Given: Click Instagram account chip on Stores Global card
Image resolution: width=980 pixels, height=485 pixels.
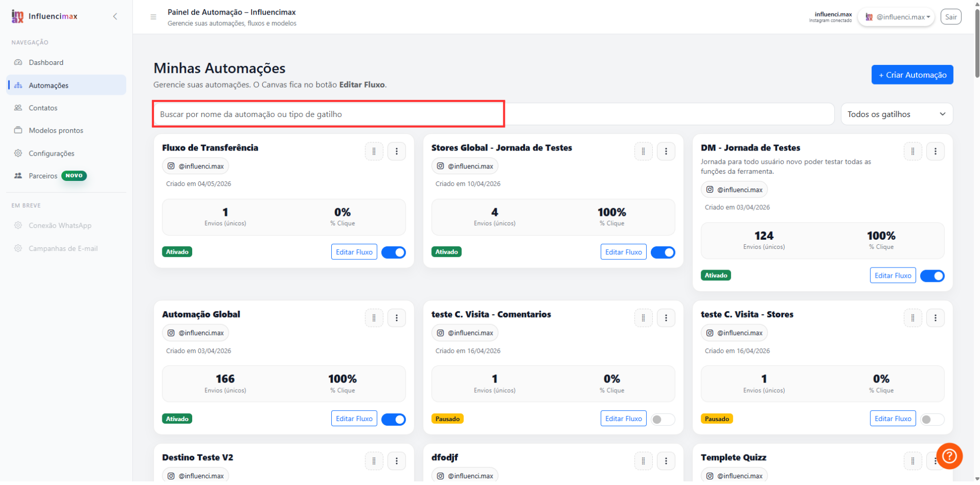Looking at the screenshot, I should (465, 166).
